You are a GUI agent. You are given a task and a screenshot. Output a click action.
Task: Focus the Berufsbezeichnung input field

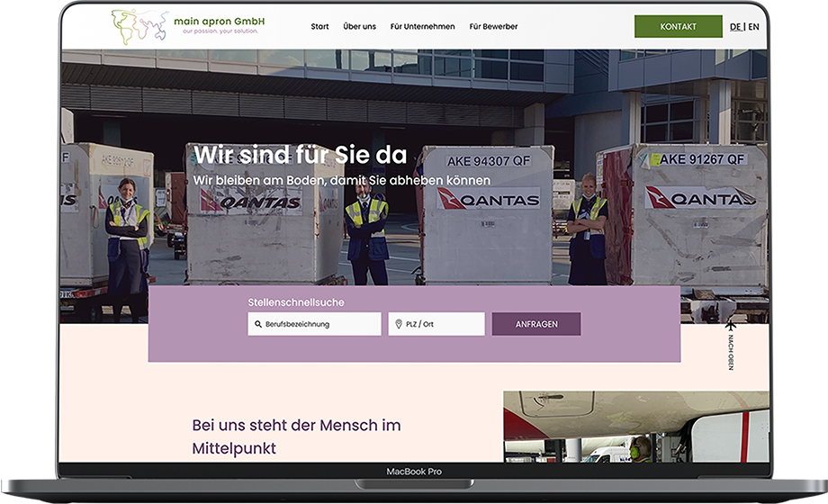(314, 324)
